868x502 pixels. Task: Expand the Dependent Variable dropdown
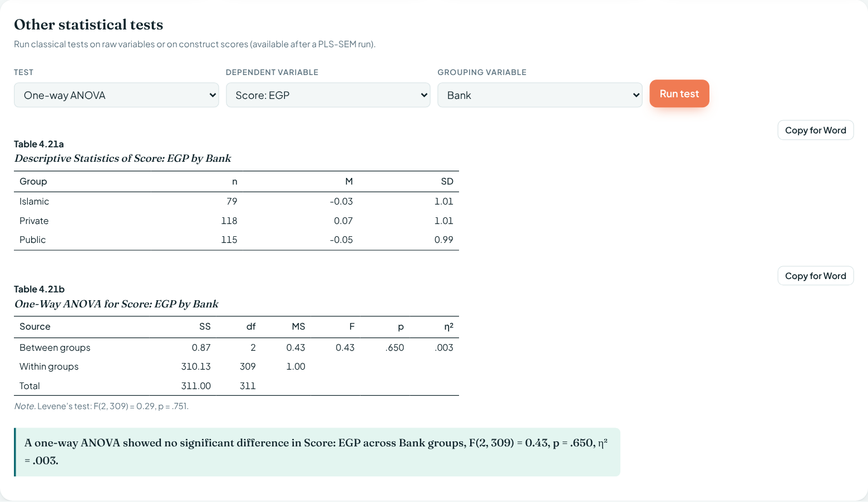pos(328,95)
